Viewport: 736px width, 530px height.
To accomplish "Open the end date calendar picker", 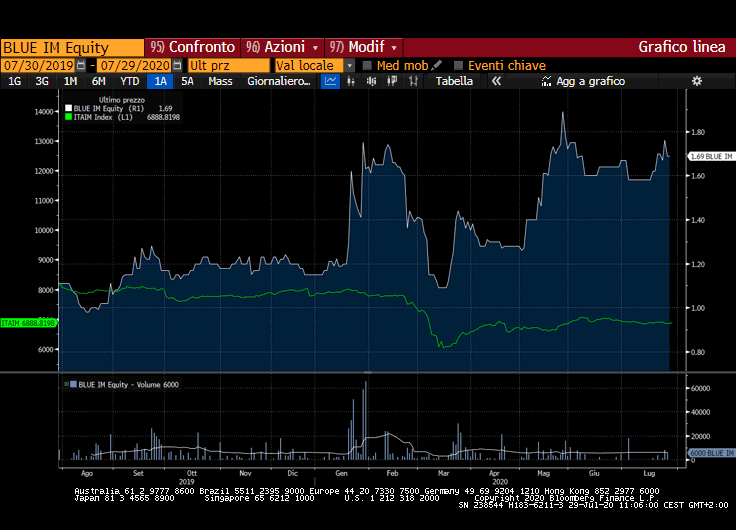I will (x=179, y=65).
